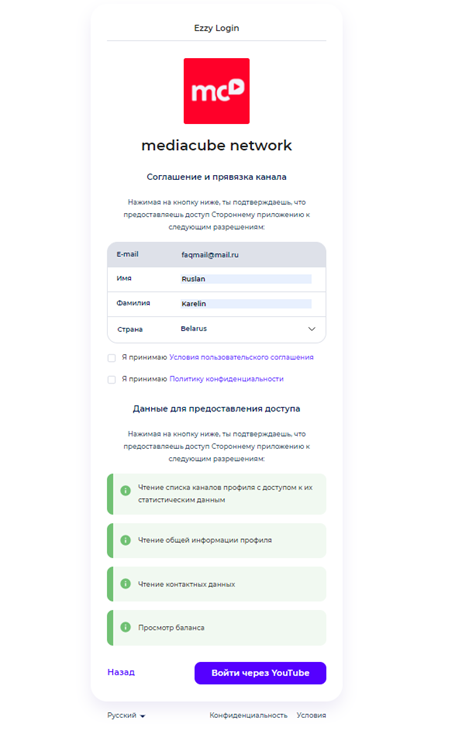462x741 pixels.
Task: Go back with the Назад link
Action: coord(121,672)
